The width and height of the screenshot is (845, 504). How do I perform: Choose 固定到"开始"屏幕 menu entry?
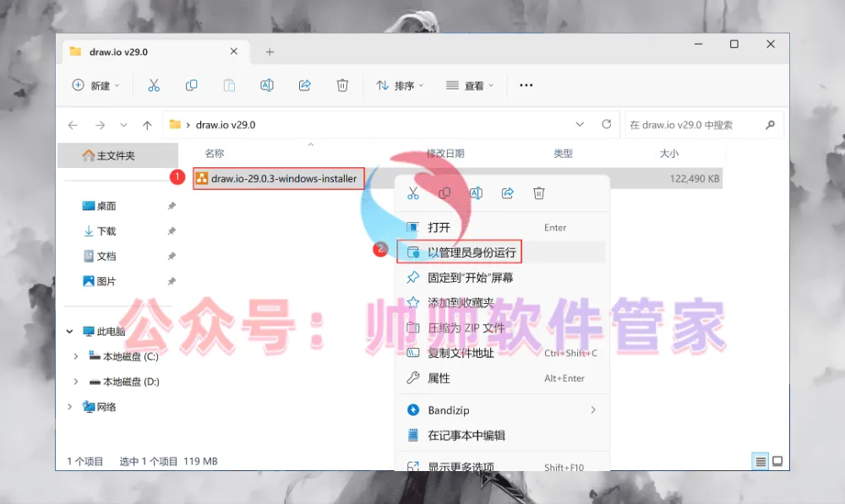click(502, 277)
